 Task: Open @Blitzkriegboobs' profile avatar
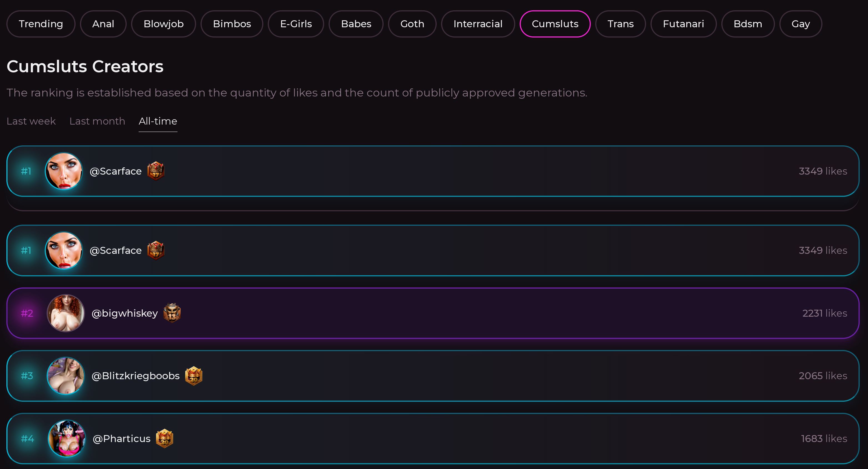click(66, 376)
